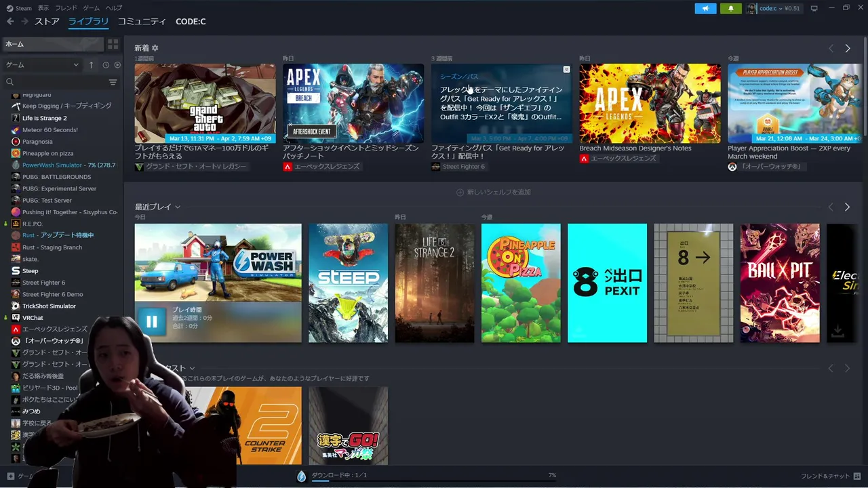Open the download droplet icon
The width and height of the screenshot is (868, 488).
click(x=302, y=476)
